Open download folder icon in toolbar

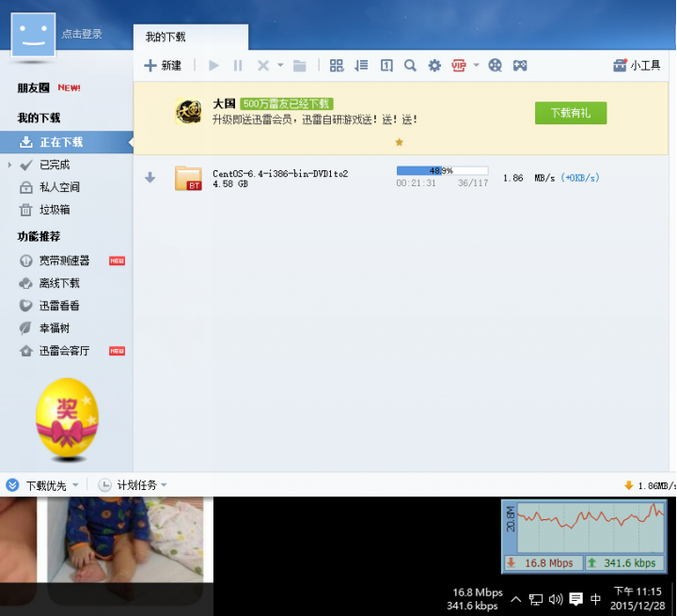click(300, 66)
